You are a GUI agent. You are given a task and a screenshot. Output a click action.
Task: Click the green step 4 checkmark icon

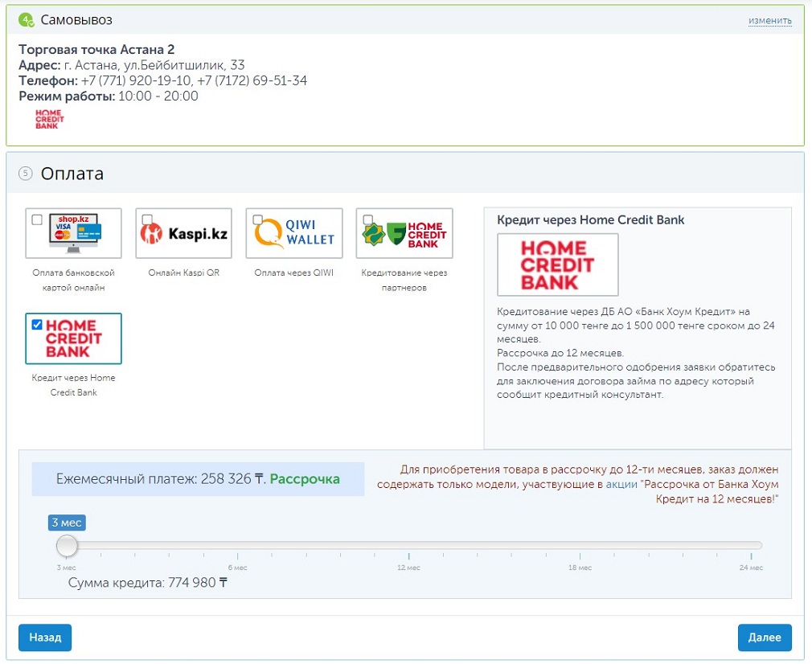click(x=26, y=19)
